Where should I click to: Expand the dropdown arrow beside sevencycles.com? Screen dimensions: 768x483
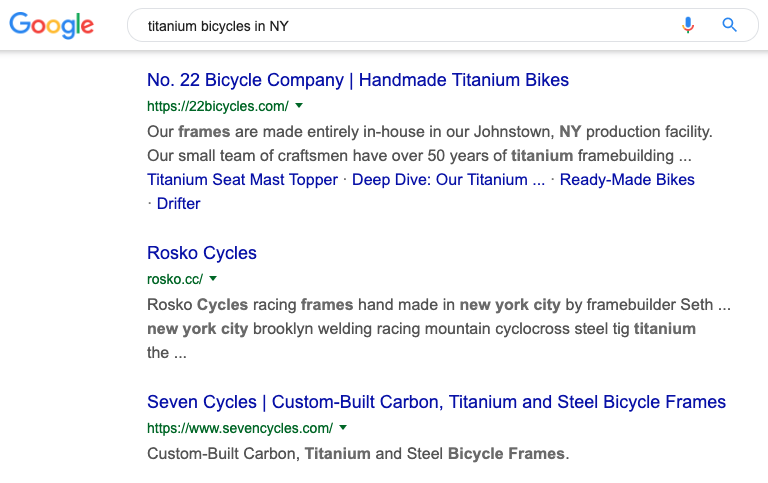pyautogui.click(x=343, y=427)
